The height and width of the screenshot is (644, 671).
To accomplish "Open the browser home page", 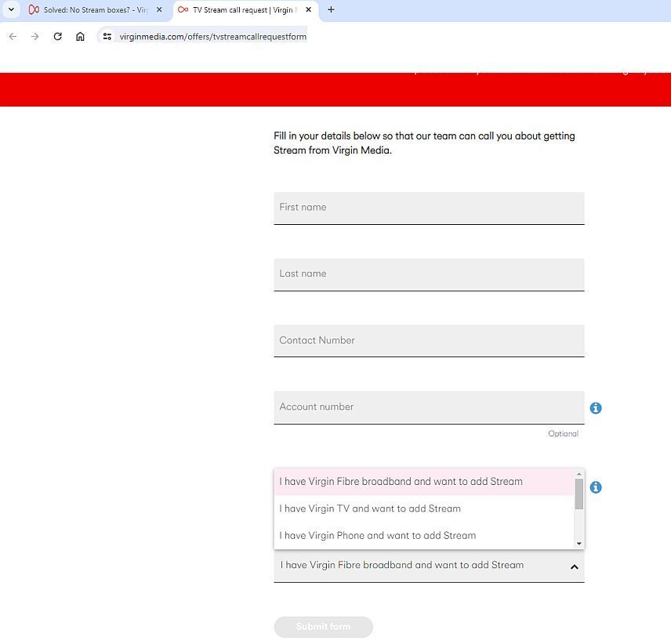I will 80,36.
